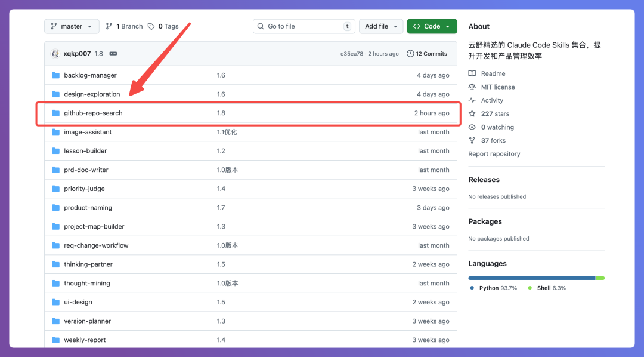Click the star icon beside 227 stars
Image resolution: width=644 pixels, height=357 pixels.
(472, 113)
